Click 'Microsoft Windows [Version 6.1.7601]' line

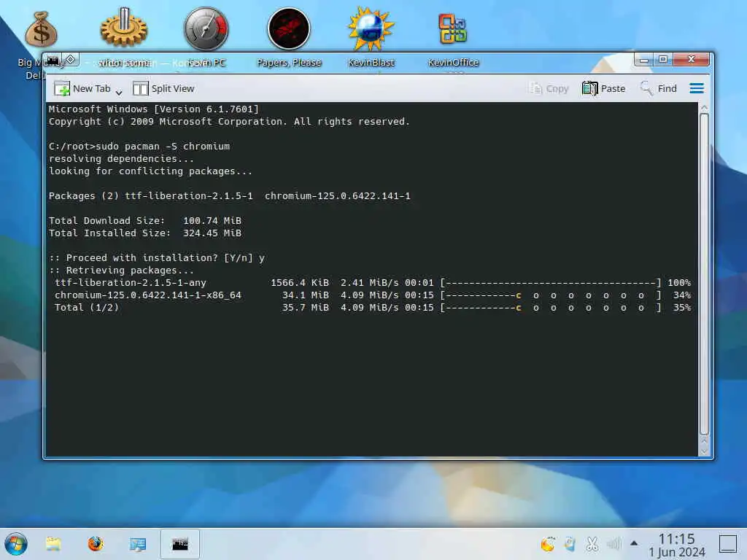[x=154, y=109]
